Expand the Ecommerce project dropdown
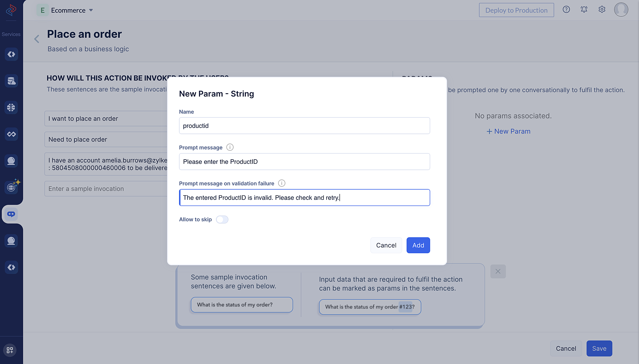Image resolution: width=639 pixels, height=364 pixels. pyautogui.click(x=91, y=10)
